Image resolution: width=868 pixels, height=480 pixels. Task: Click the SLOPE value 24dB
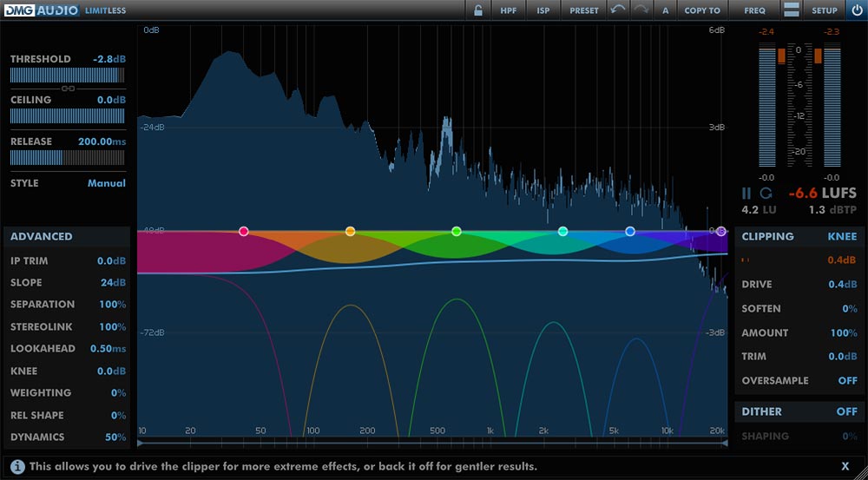coord(113,282)
